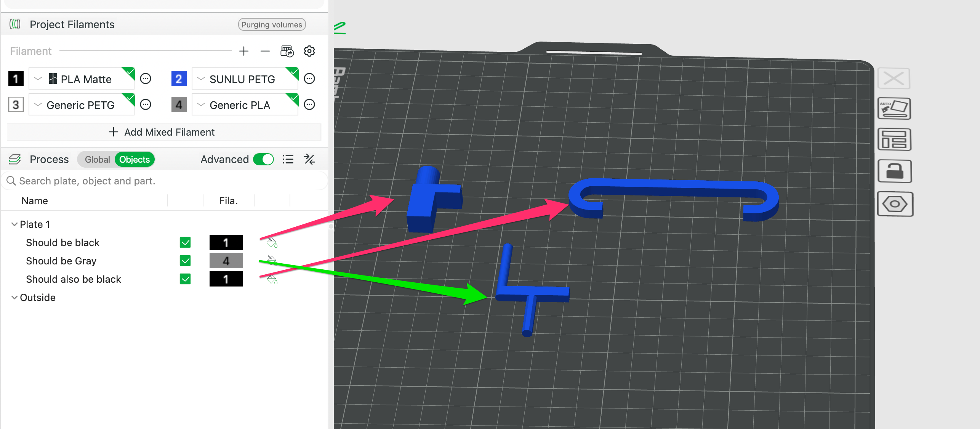Click the Purging volumes button
This screenshot has height=429, width=980.
coord(272,24)
